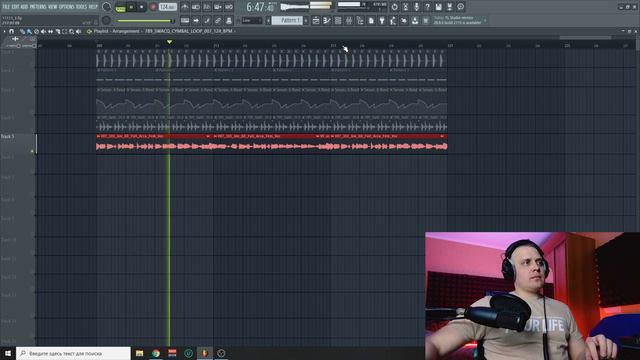
Task: Pause playback with the pause button
Action: pos(131,7)
